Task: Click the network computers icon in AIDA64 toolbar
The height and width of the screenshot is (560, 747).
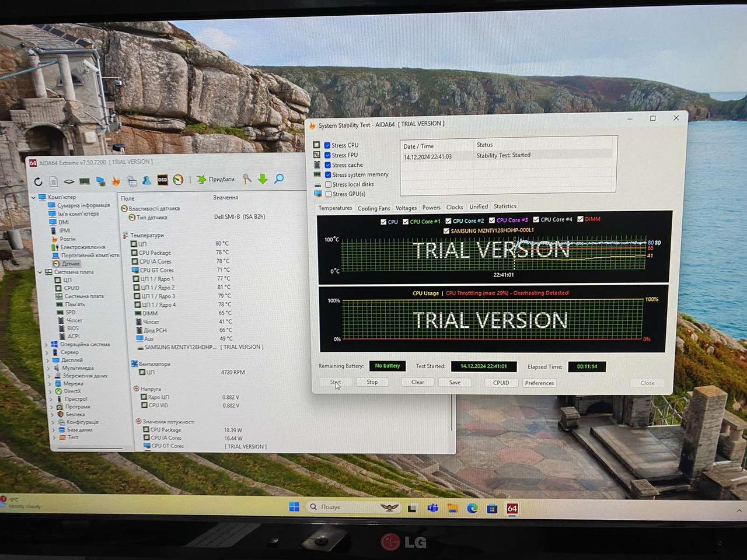Action: coord(100,181)
